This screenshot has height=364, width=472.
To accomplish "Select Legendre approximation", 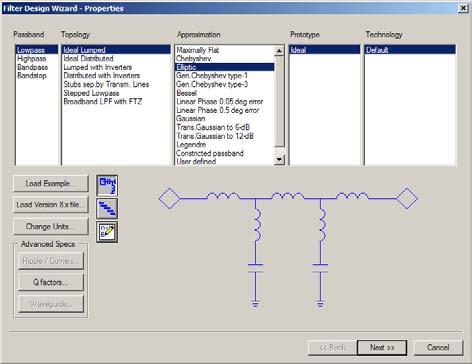I will click(225, 145).
